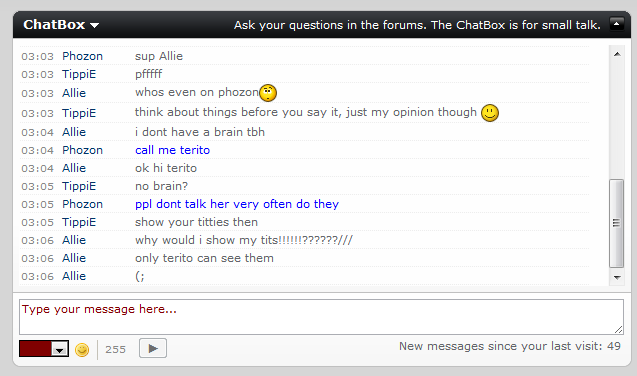Click the message 'no brain?'
This screenshot has height=376, width=637.
click(x=161, y=186)
